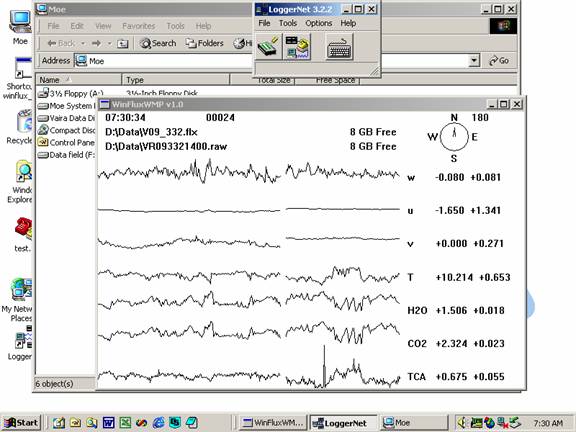This screenshot has width=576, height=432.
Task: Click Search button in explorer toolbar
Action: point(158,43)
